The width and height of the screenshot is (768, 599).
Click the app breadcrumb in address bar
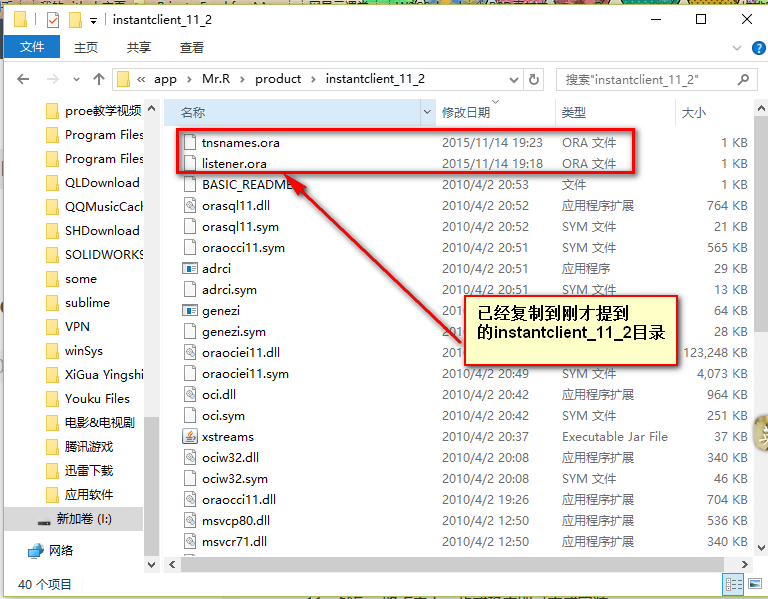pos(165,79)
